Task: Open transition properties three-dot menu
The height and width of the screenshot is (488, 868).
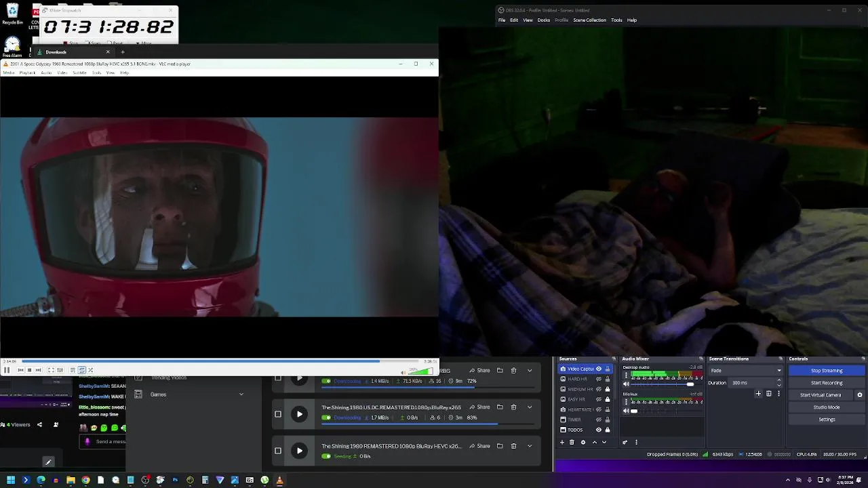Action: pos(778,394)
